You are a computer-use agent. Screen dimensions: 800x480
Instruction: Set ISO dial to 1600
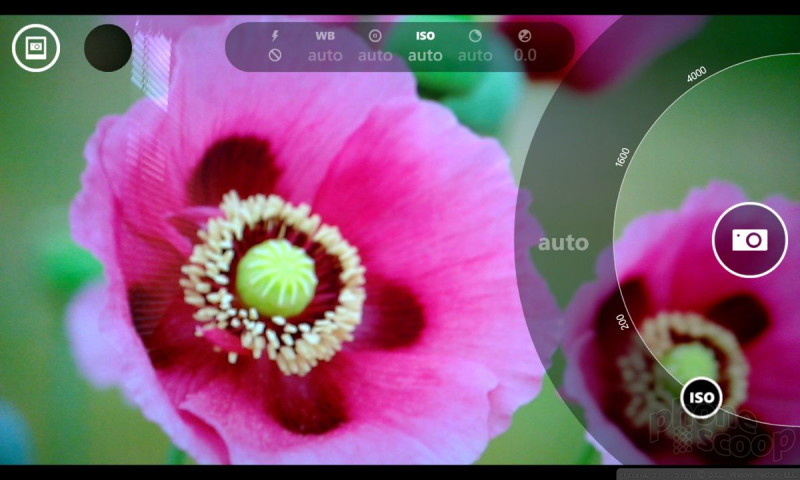pyautogui.click(x=622, y=157)
